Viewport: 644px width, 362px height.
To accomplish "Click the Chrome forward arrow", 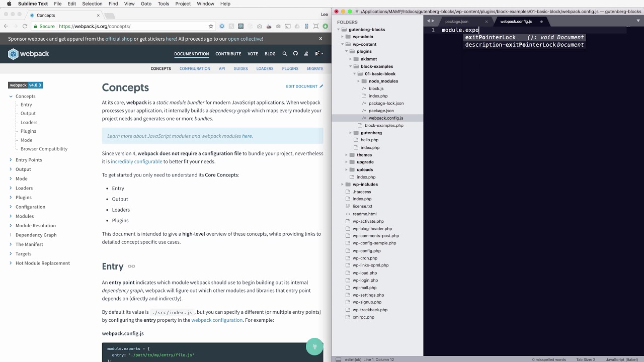I will tap(15, 26).
